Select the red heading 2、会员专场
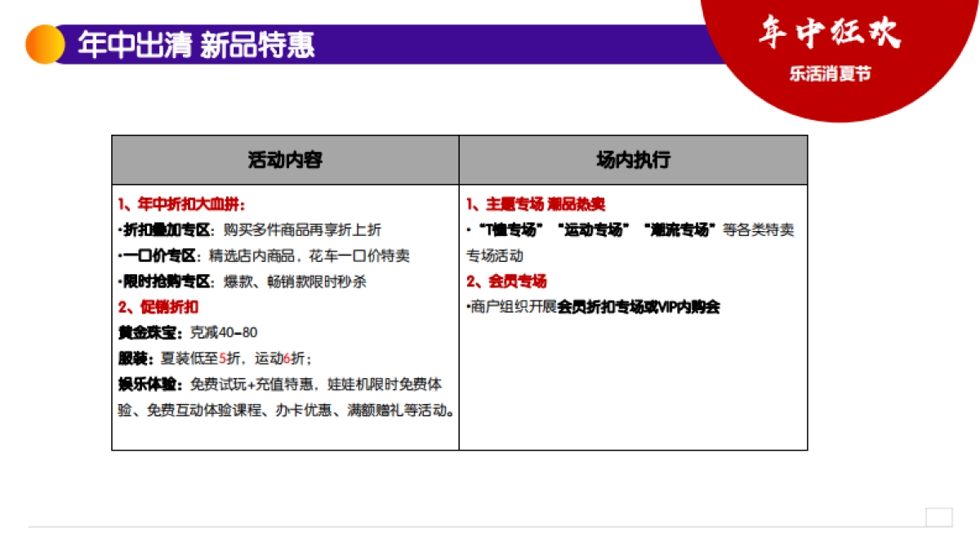This screenshot has width=980, height=551. (x=506, y=282)
